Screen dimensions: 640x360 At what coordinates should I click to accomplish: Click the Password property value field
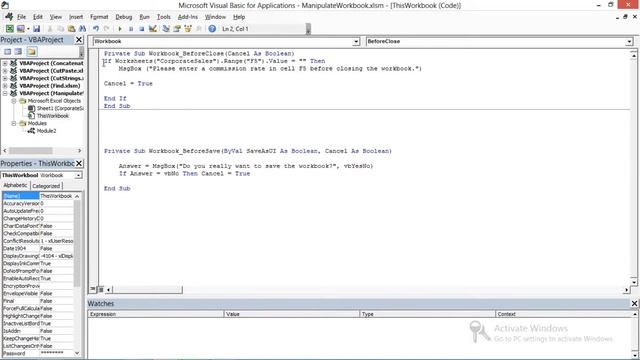pyautogui.click(x=56, y=353)
